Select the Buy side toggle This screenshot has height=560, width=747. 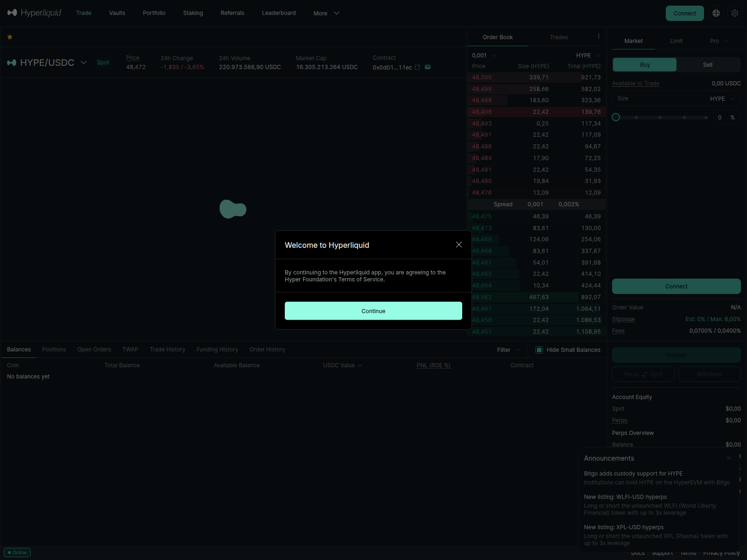click(x=645, y=65)
